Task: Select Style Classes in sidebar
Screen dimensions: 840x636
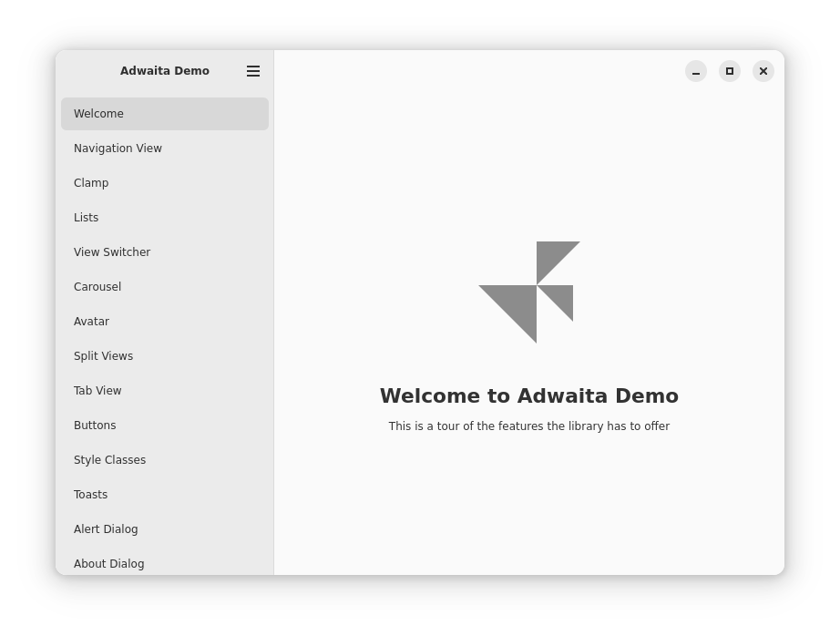Action: (x=164, y=460)
